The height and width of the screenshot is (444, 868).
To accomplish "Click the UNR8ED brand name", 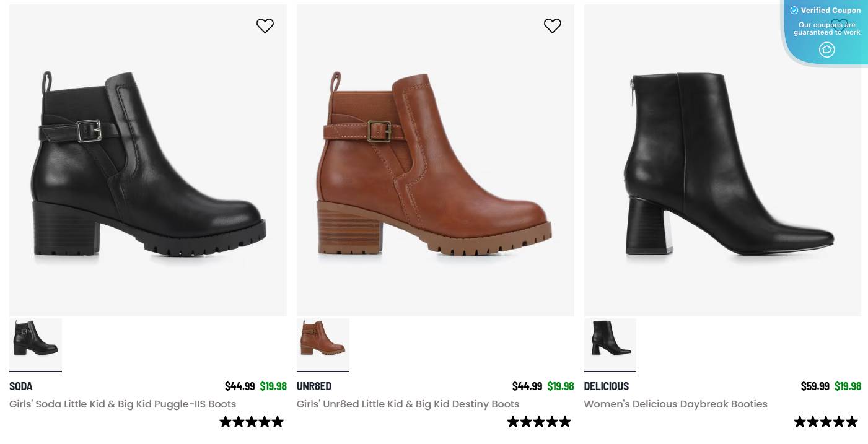I will click(x=314, y=386).
